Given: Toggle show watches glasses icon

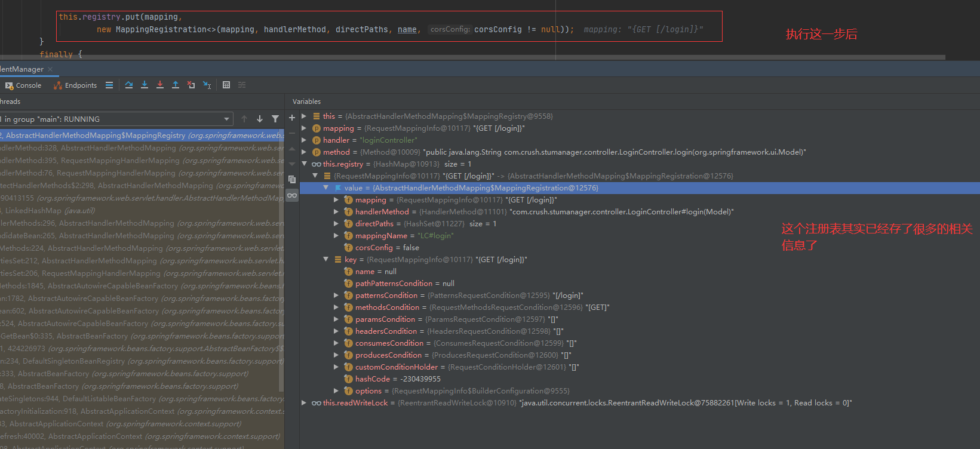Looking at the screenshot, I should (x=292, y=195).
